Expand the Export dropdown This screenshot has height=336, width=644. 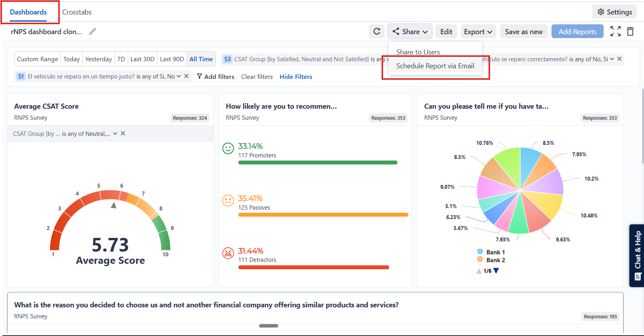pos(478,31)
